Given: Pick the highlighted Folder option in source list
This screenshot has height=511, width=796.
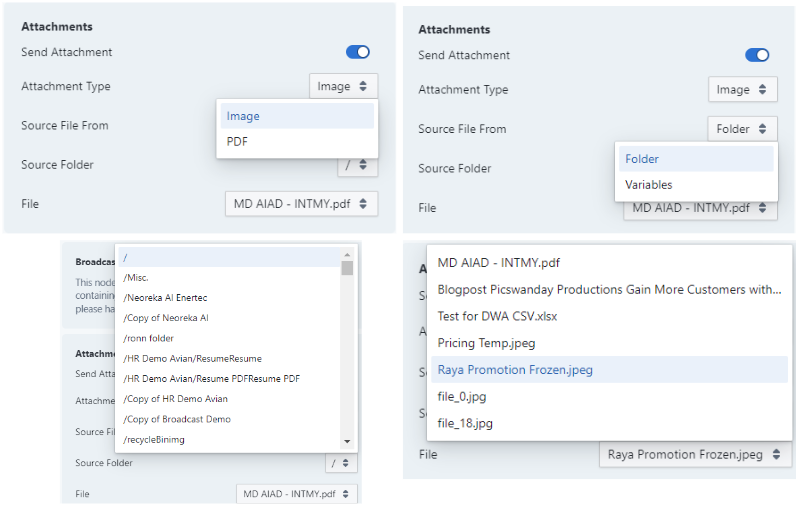Looking at the screenshot, I should [x=642, y=159].
